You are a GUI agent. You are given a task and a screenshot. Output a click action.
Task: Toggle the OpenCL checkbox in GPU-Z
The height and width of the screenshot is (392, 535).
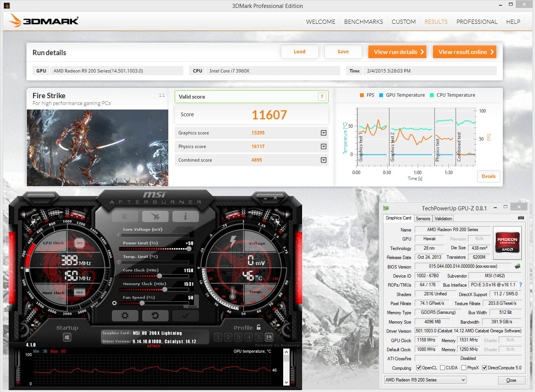pos(419,368)
